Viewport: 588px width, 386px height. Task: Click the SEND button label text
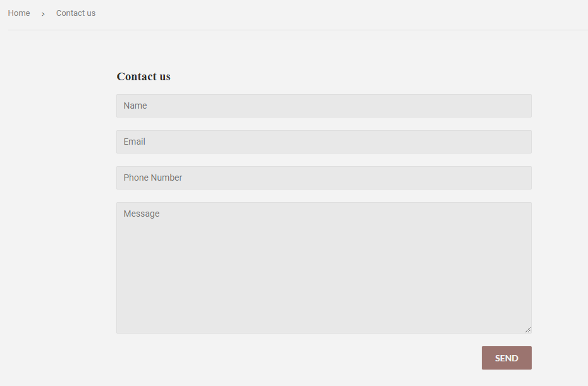(x=506, y=358)
